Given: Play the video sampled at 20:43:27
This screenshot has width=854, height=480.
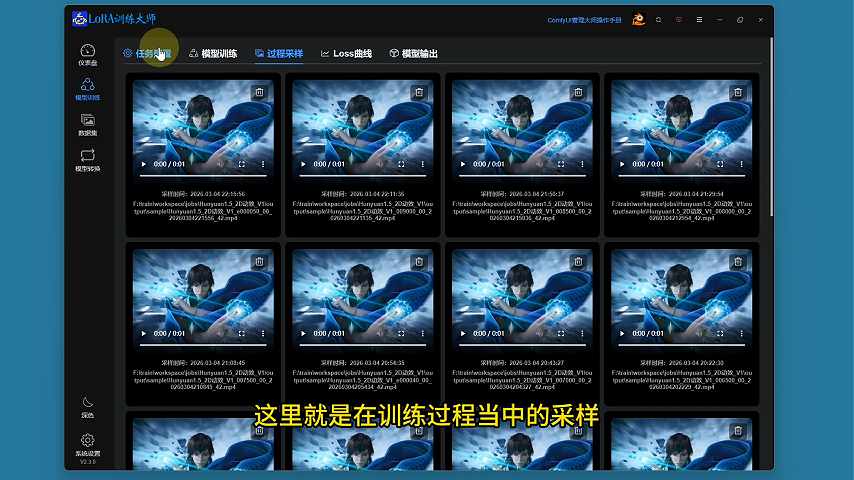Looking at the screenshot, I should (x=463, y=333).
